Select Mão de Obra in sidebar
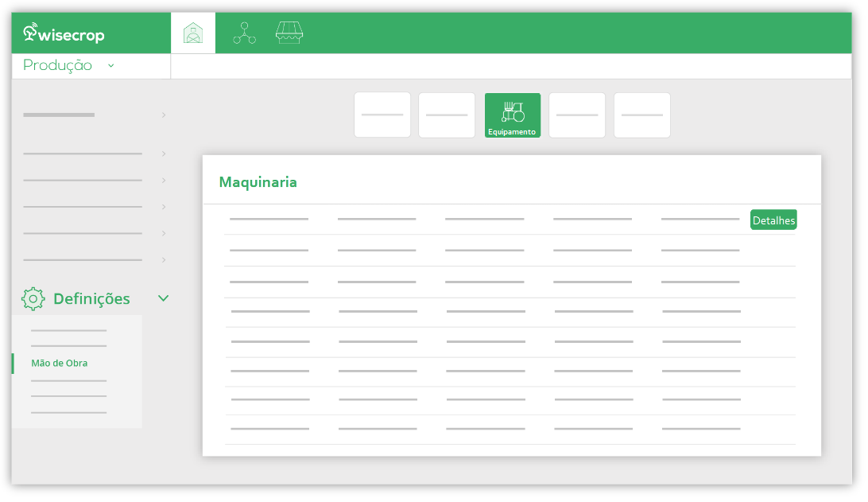The width and height of the screenshot is (868, 502). pyautogui.click(x=60, y=364)
